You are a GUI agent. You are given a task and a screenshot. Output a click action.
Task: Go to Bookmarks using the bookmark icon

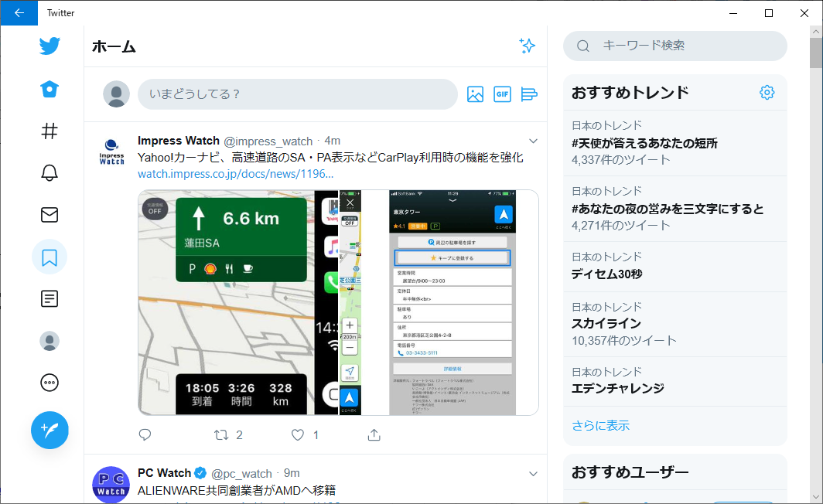click(49, 257)
